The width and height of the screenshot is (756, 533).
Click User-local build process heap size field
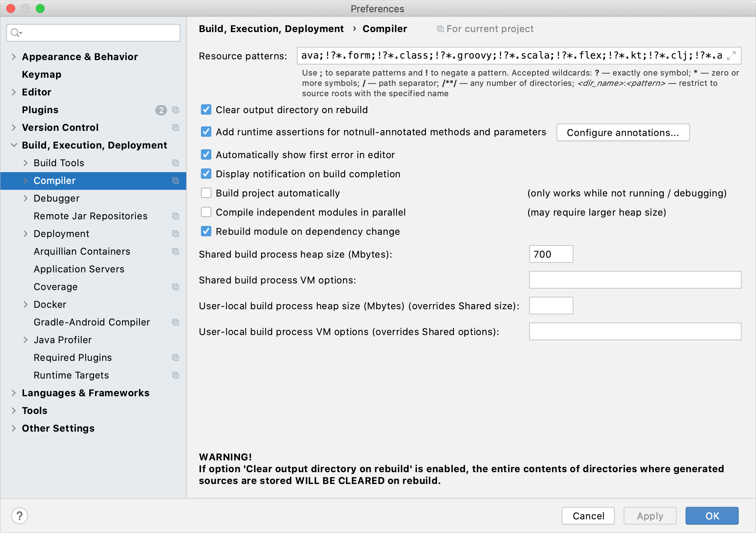[x=551, y=306]
